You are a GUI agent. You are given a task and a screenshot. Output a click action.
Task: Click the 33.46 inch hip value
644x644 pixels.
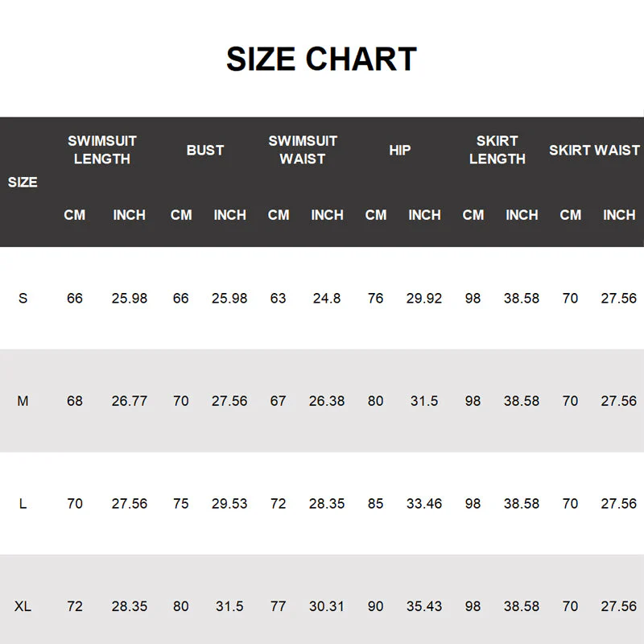coord(424,503)
